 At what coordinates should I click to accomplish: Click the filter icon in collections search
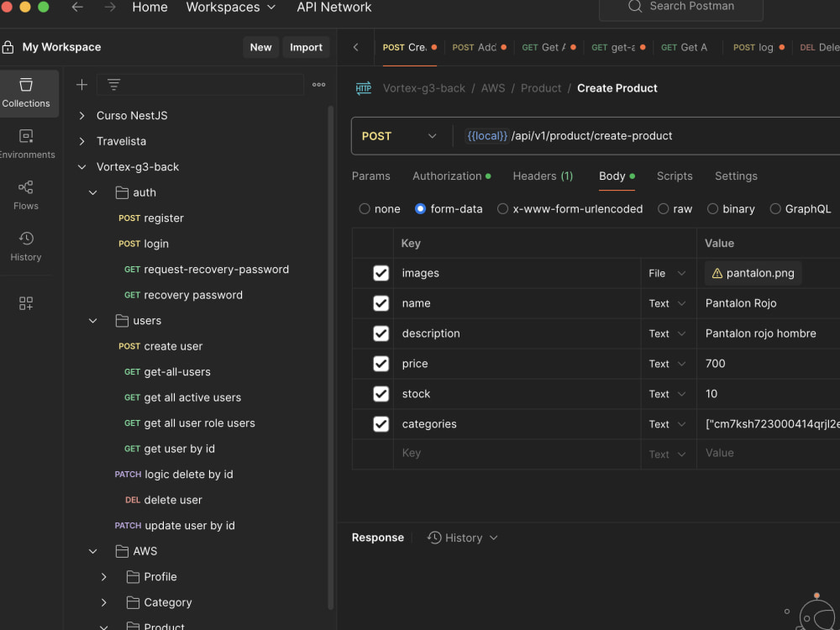coord(113,85)
